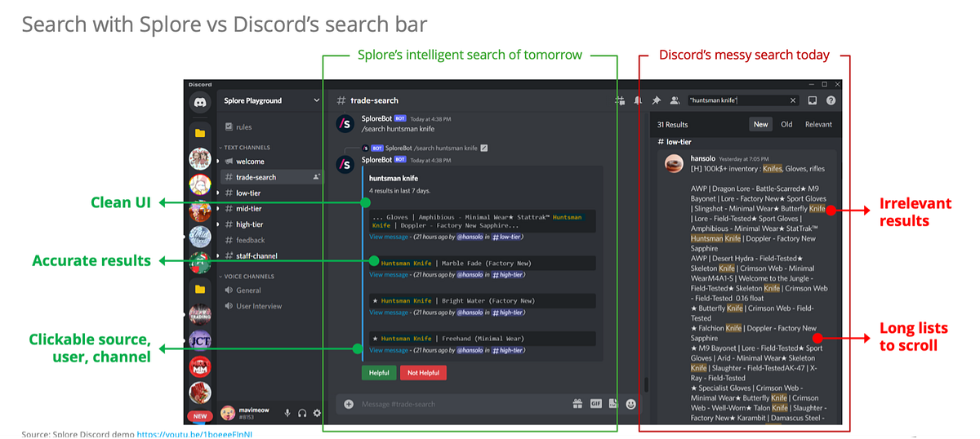Open the sticker picker icon
Image resolution: width=980 pixels, height=439 pixels.
(x=612, y=403)
